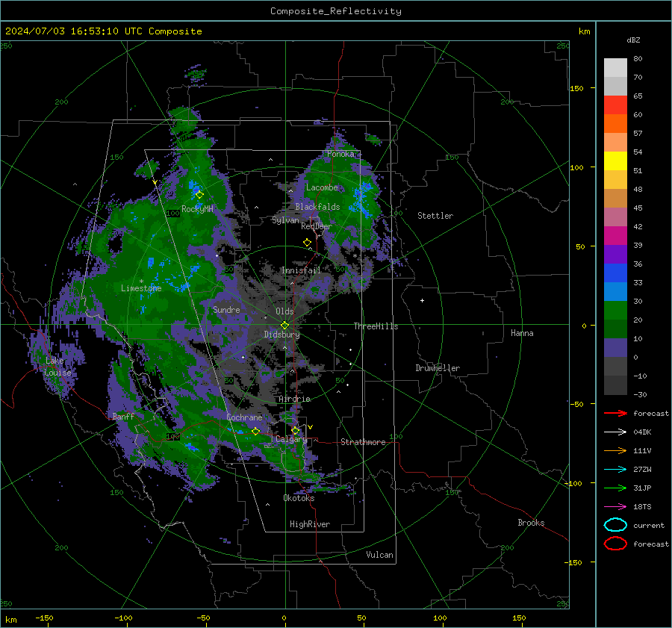This screenshot has height=628, width=672.
Task: Click the Cochrane city label
Action: [244, 417]
